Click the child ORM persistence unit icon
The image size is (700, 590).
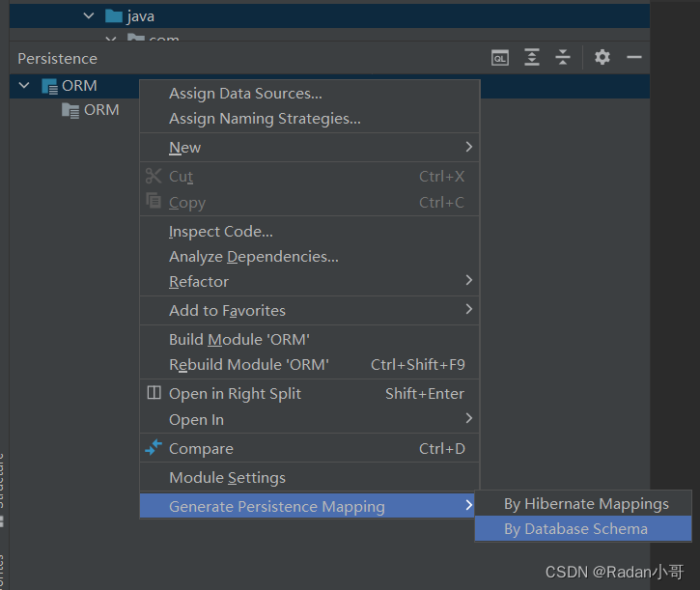[70, 110]
